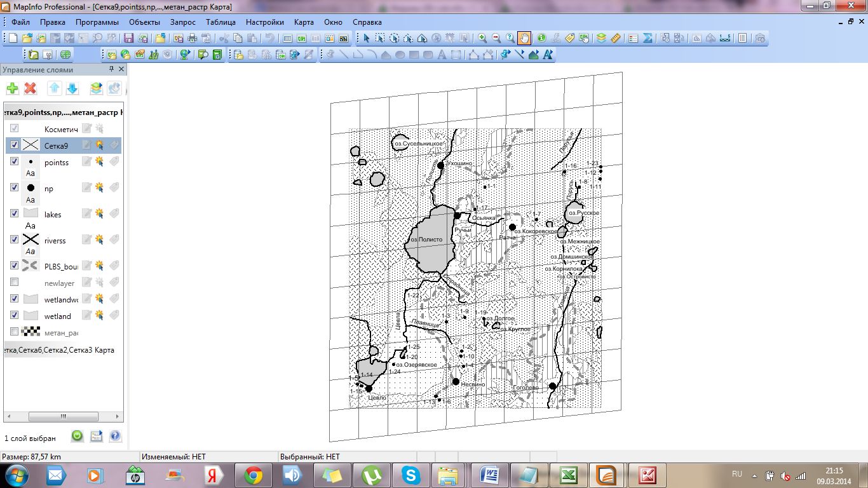The width and height of the screenshot is (868, 488).
Task: Select the Zoom In magnifier tool
Action: pos(483,38)
